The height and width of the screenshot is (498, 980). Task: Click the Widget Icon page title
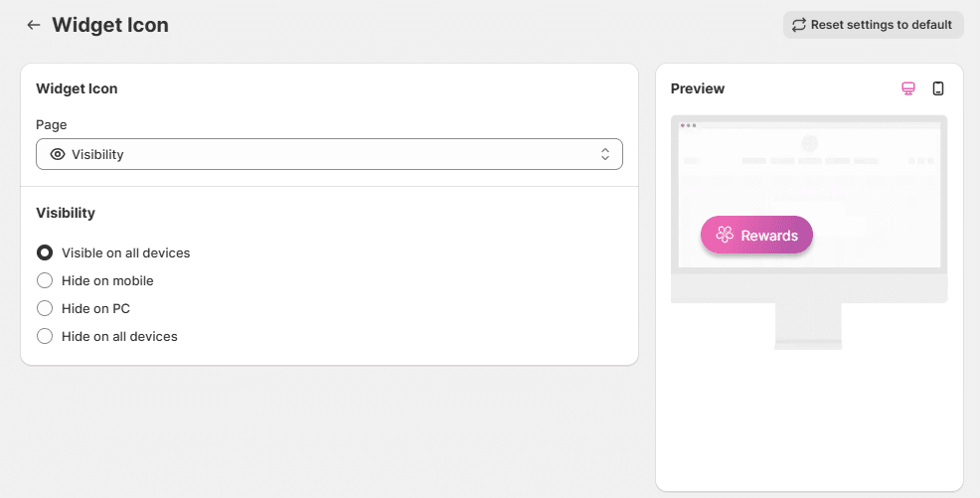point(110,25)
